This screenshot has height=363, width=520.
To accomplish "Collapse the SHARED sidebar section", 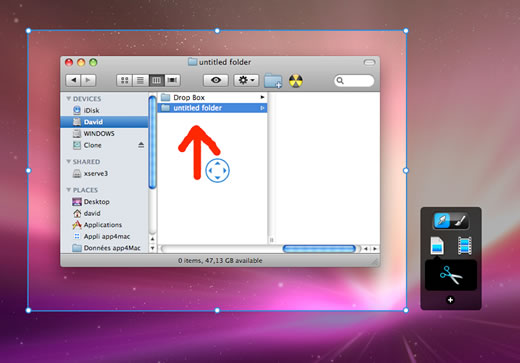I will coord(69,162).
